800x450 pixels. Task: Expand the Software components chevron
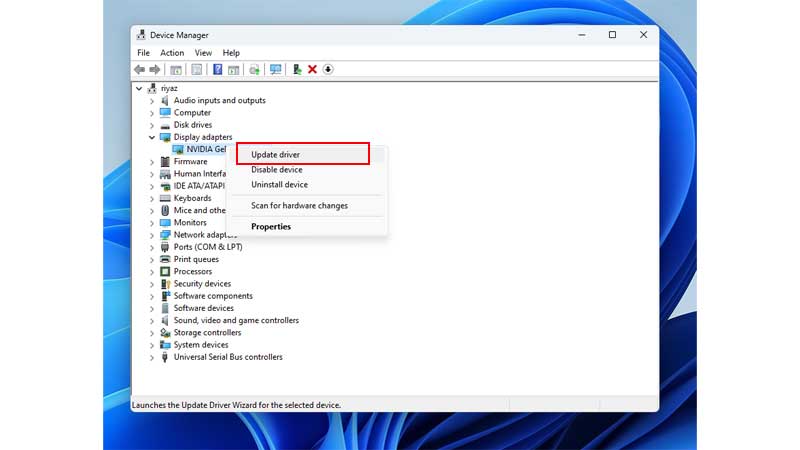[152, 296]
